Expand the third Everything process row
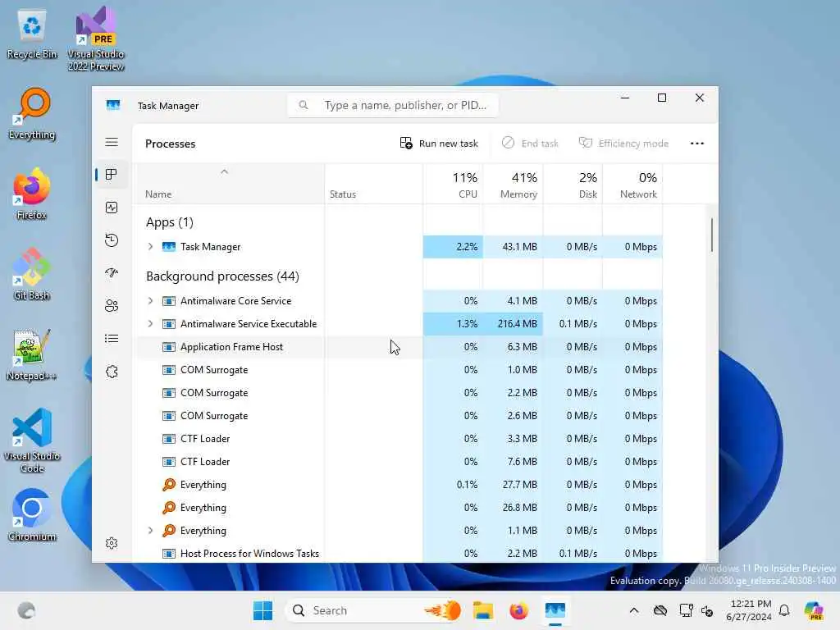Screen dimensions: 840x630 (151, 531)
